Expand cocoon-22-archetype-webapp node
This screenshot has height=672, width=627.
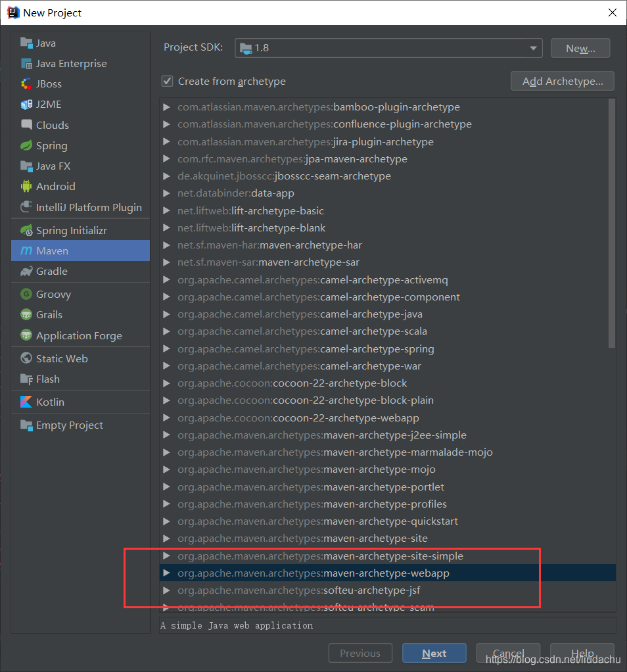tap(166, 418)
